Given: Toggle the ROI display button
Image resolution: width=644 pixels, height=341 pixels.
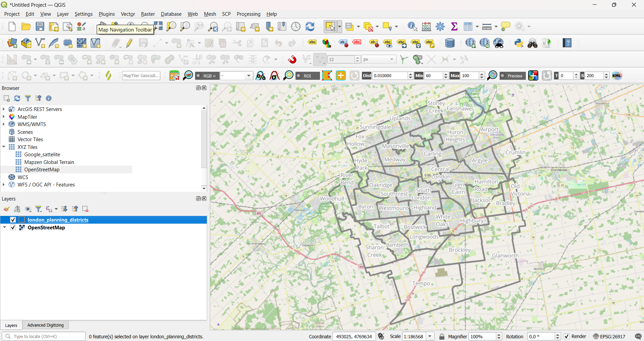Looking at the screenshot, I should tap(308, 76).
